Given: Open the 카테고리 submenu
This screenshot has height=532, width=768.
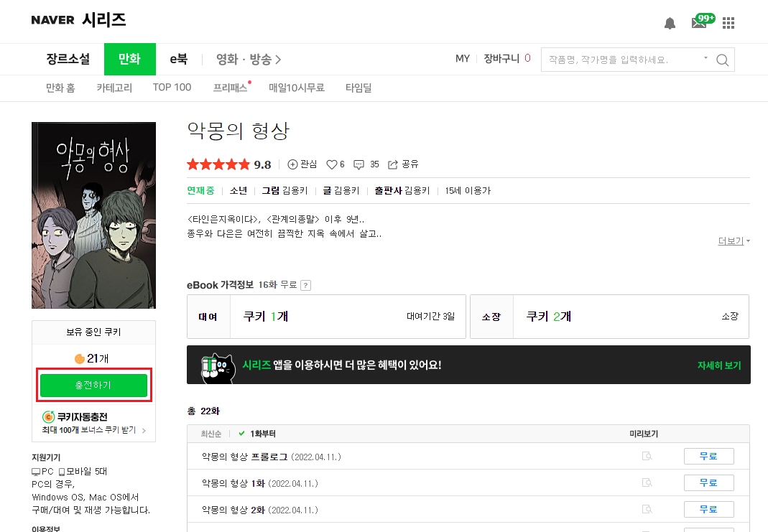Looking at the screenshot, I should click(114, 88).
